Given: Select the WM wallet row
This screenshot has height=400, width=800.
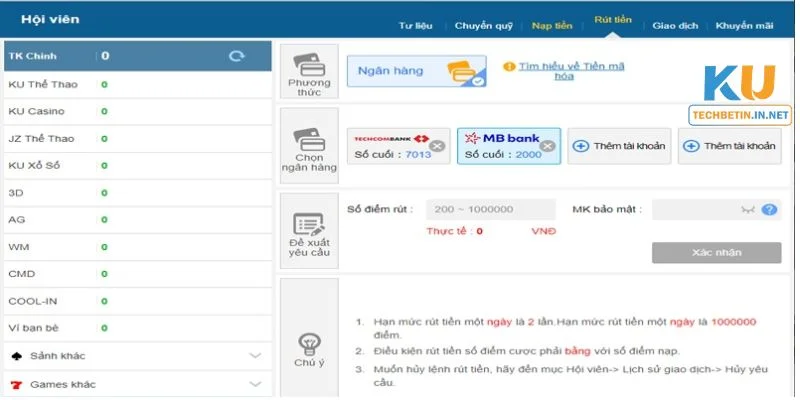Looking at the screenshot, I should coord(138,247).
